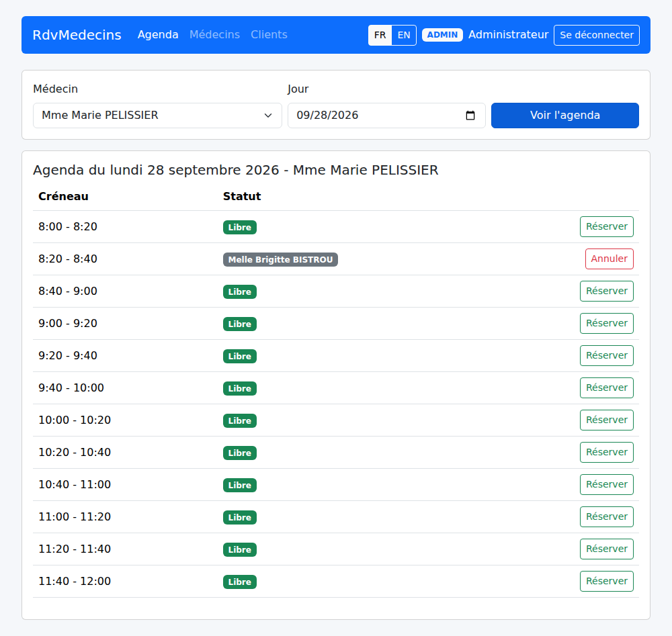Screen dimensions: 672x636
Task: Open the calendar picker icon in Jour field
Action: (x=470, y=116)
